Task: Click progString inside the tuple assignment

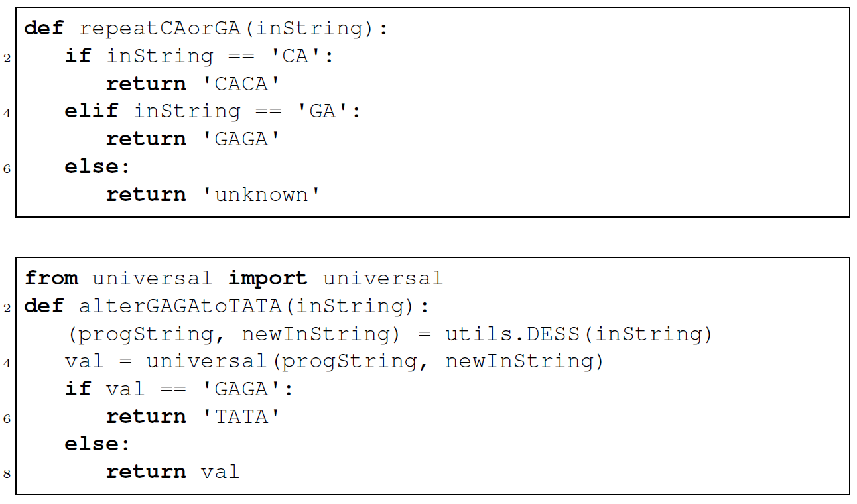Action: pos(147,334)
